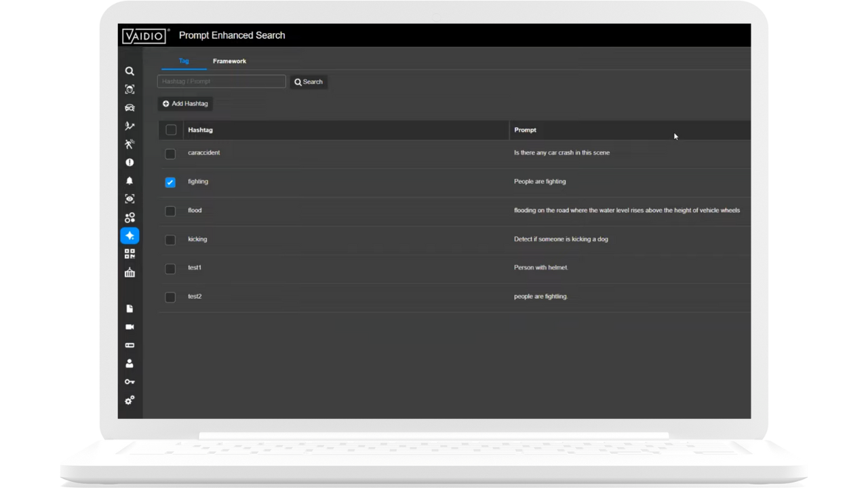Click the Add Hashtag button
868x488 pixels.
(185, 103)
